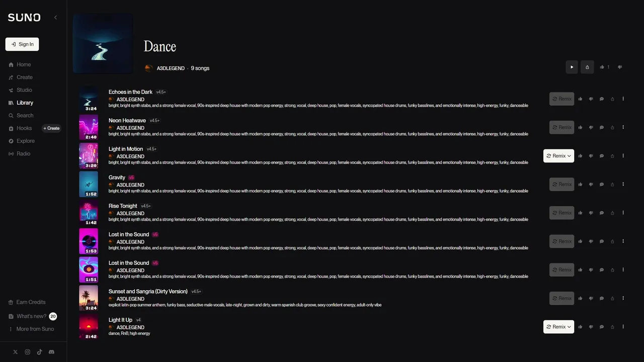Like Light in Motion

click(580, 156)
